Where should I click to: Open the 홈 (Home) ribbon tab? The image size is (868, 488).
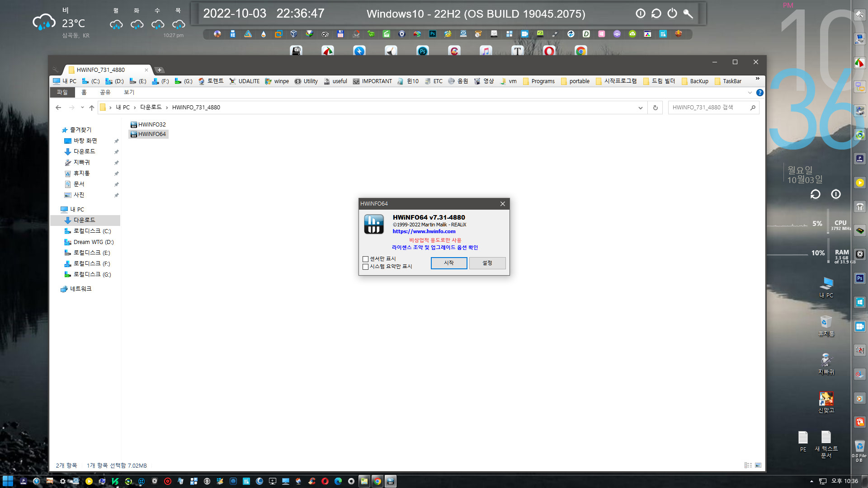[x=84, y=92]
